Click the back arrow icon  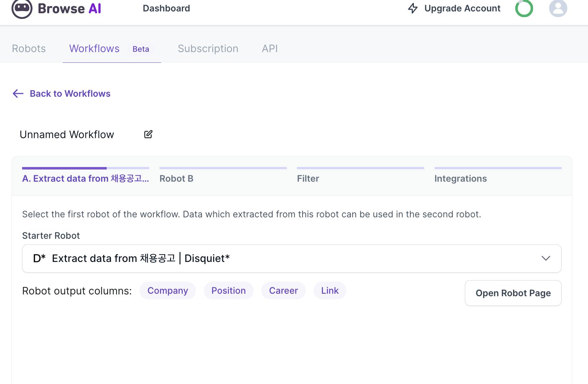[18, 94]
